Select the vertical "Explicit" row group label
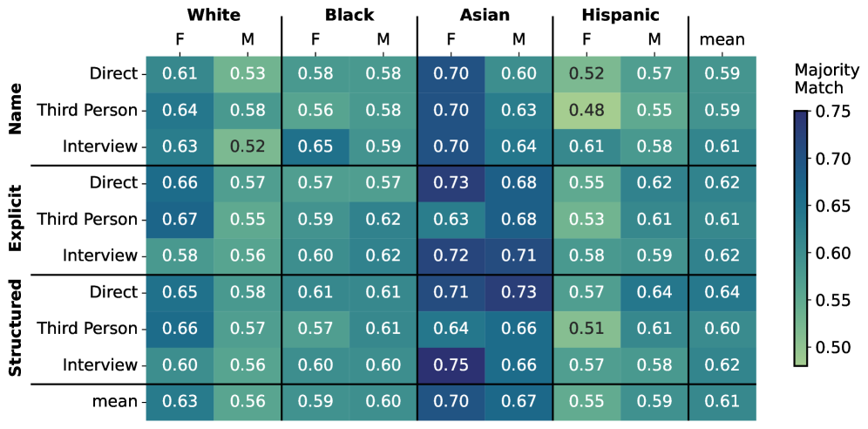This screenshot has height=429, width=868. click(15, 219)
